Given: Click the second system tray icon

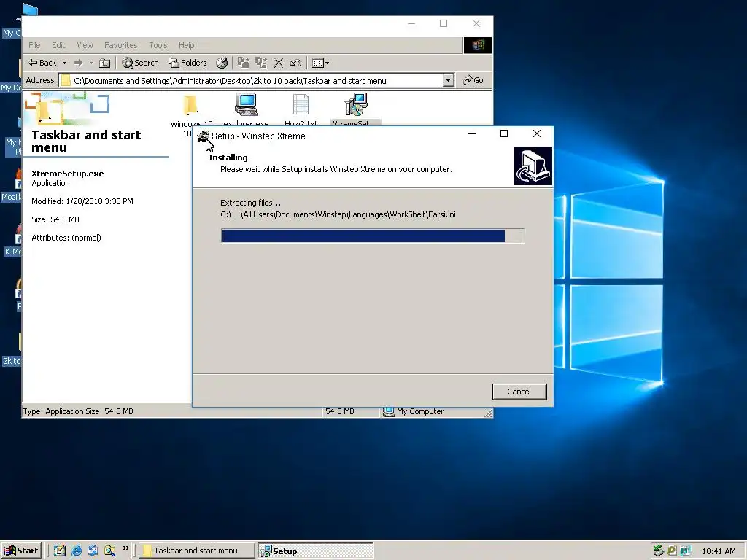Looking at the screenshot, I should coord(672,551).
